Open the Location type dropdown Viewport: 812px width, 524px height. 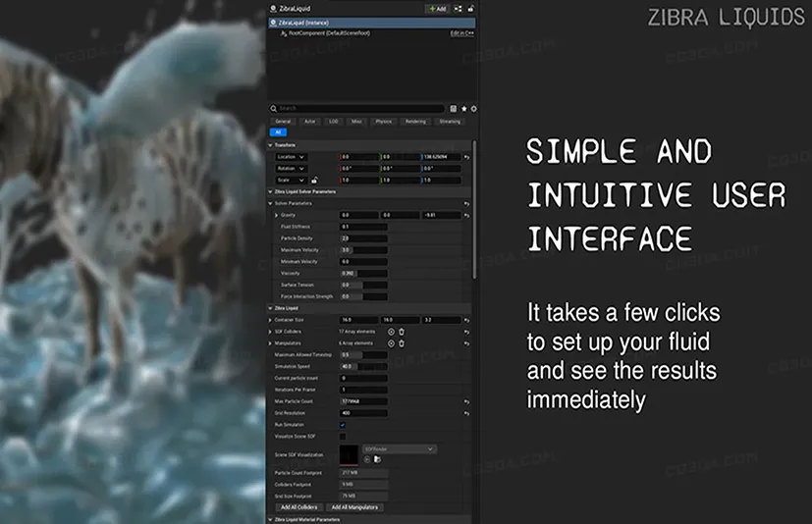pyautogui.click(x=292, y=157)
